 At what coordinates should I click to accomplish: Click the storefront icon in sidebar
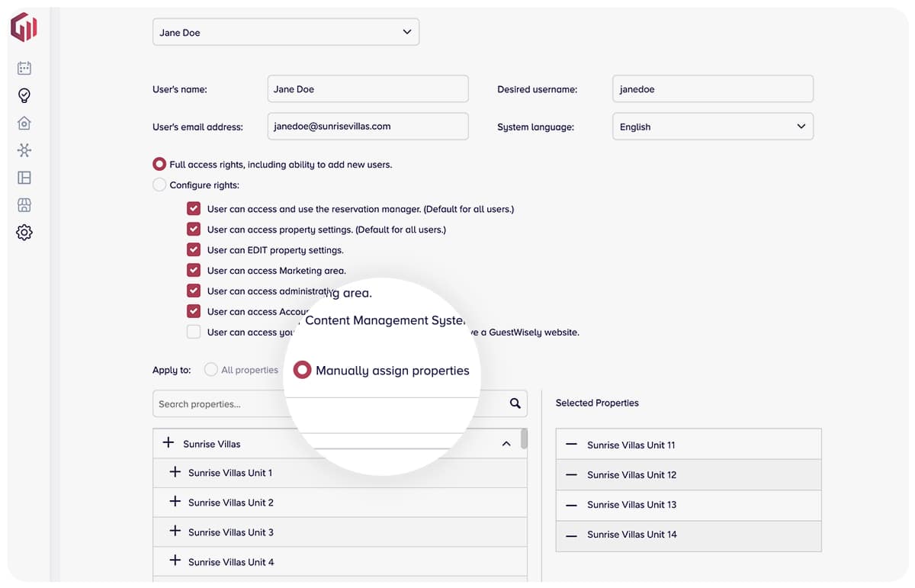[x=24, y=205]
